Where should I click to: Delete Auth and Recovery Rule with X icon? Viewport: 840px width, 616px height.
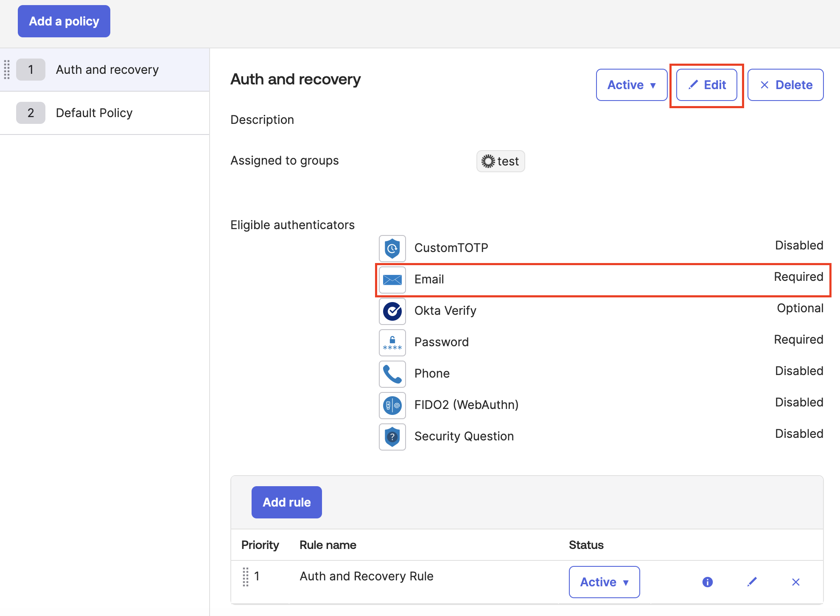coord(795,582)
